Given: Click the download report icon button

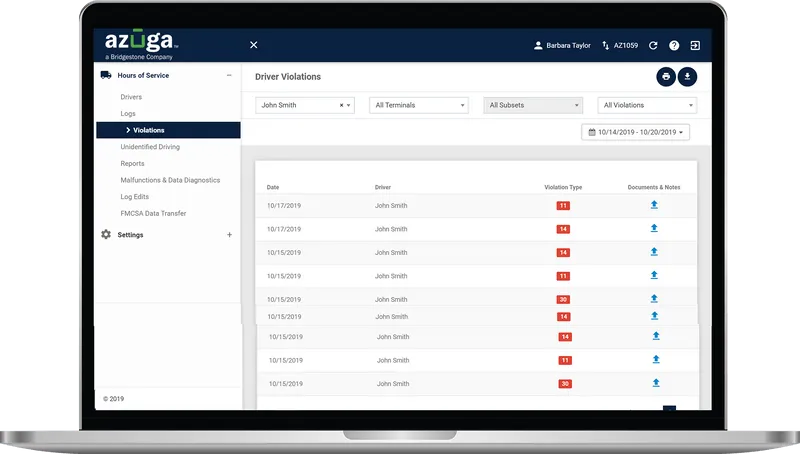Looking at the screenshot, I should coord(688,77).
